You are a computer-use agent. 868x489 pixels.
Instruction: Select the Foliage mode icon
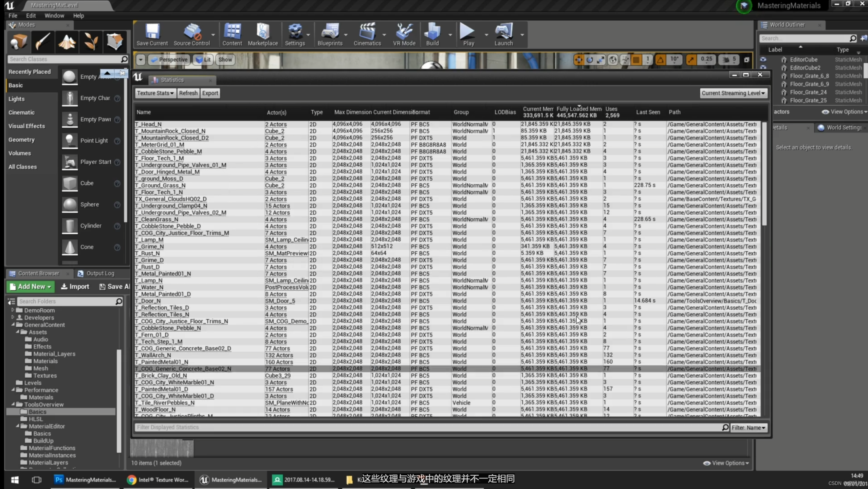91,42
